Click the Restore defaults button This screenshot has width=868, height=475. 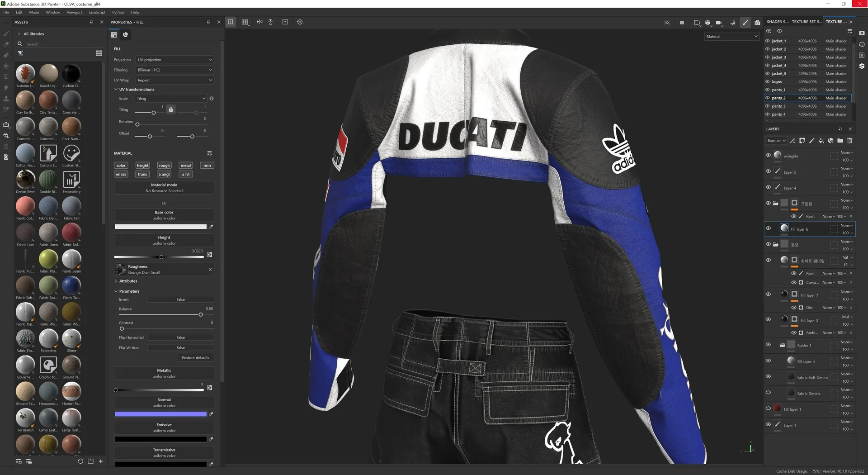195,358
